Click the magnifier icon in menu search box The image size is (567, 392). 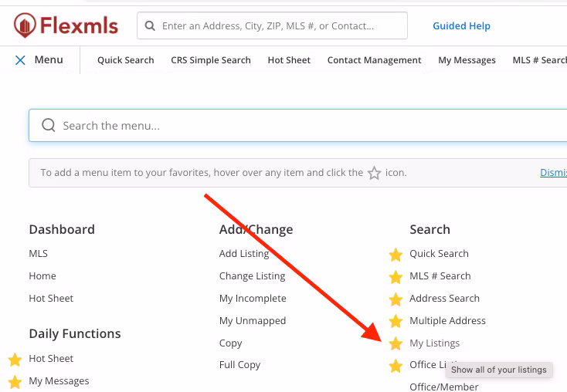[x=49, y=125]
